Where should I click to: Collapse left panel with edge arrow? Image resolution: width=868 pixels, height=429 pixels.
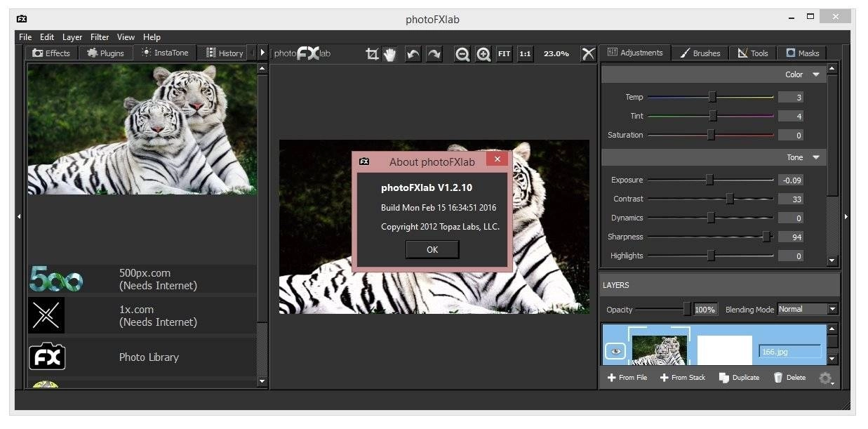20,217
